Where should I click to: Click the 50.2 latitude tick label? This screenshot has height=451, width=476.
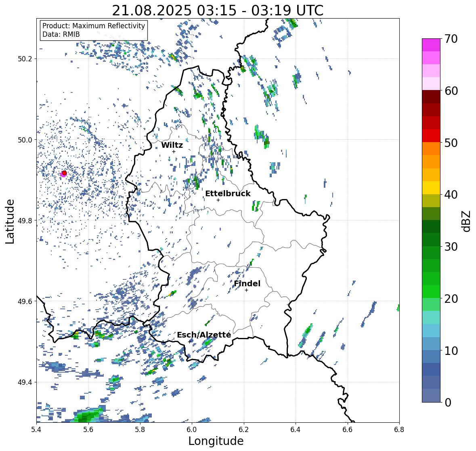[26, 59]
